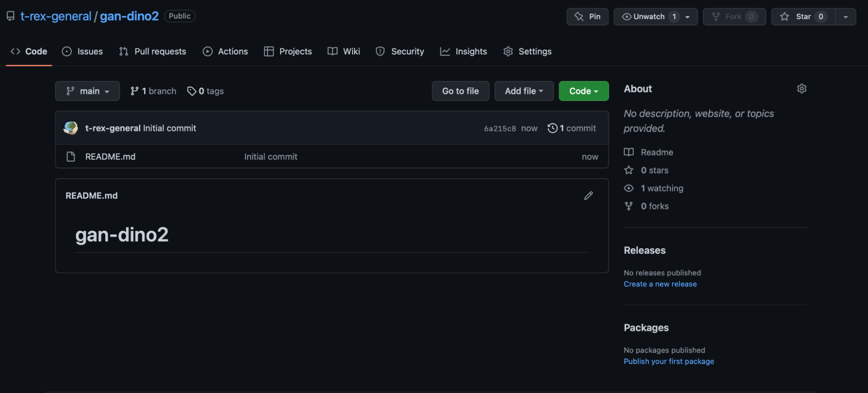Click the 'No packages published' text
The height and width of the screenshot is (393, 868).
[x=664, y=350]
